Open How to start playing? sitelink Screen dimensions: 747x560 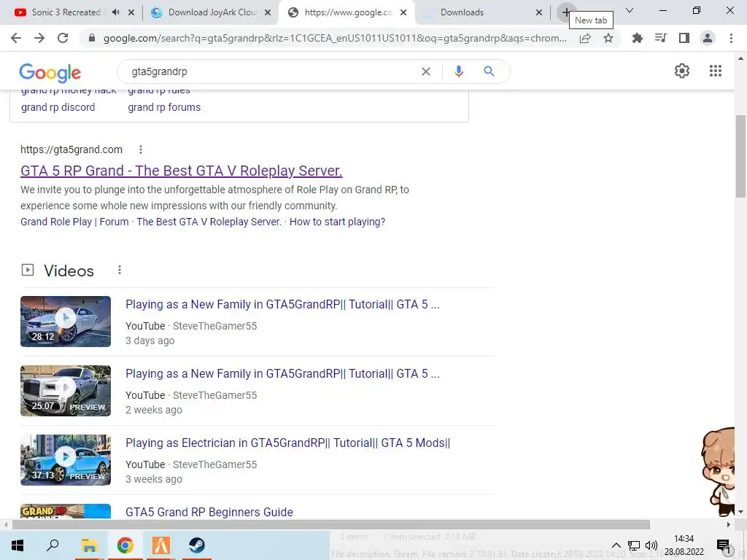[x=337, y=222]
